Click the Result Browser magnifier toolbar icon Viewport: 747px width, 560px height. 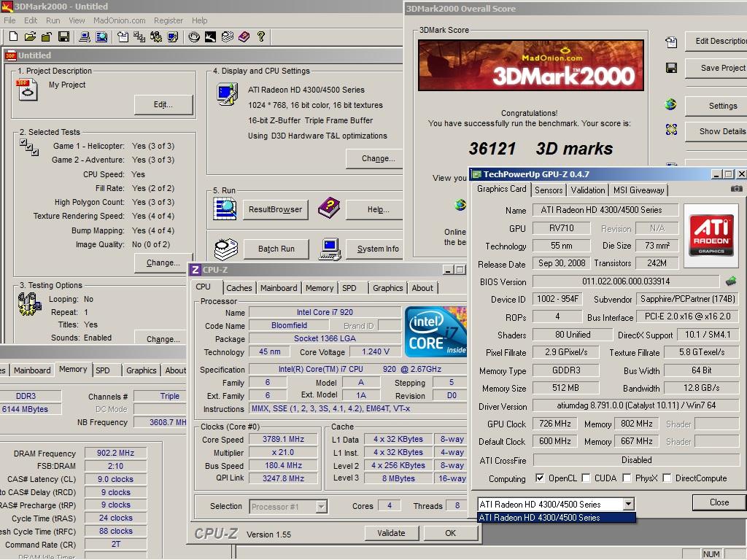(x=101, y=36)
